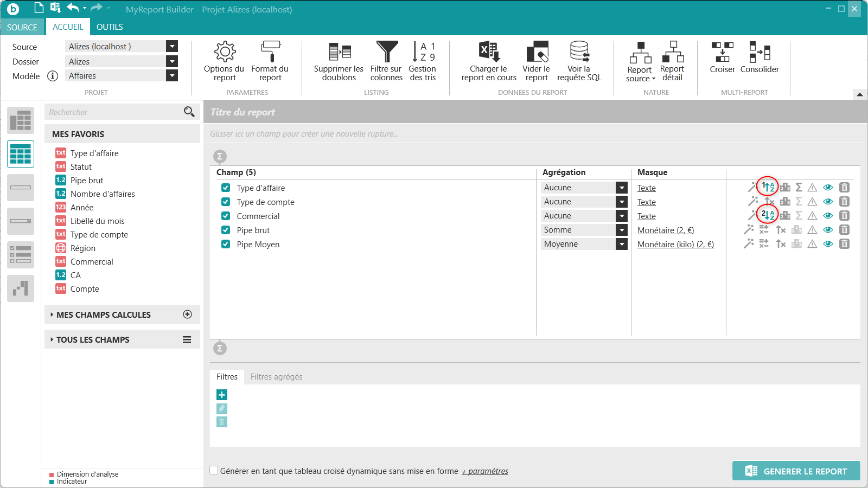868x488 pixels.
Task: Delete the Pipe Moyen field row
Action: pyautogui.click(x=844, y=244)
